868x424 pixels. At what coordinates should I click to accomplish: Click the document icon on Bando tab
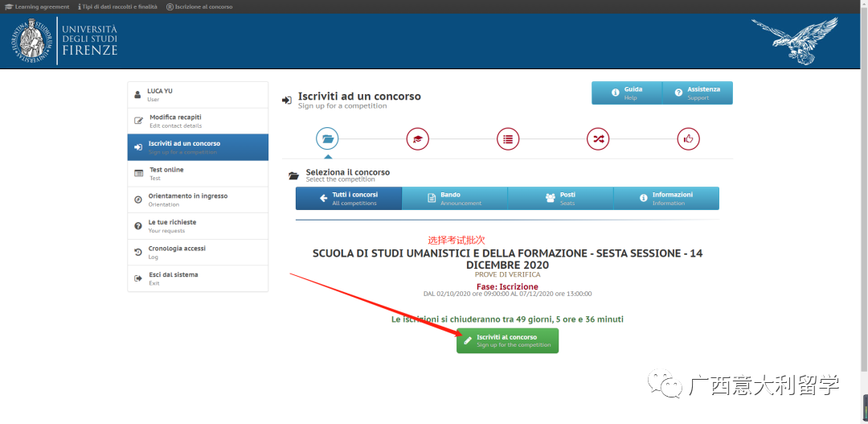tap(432, 199)
